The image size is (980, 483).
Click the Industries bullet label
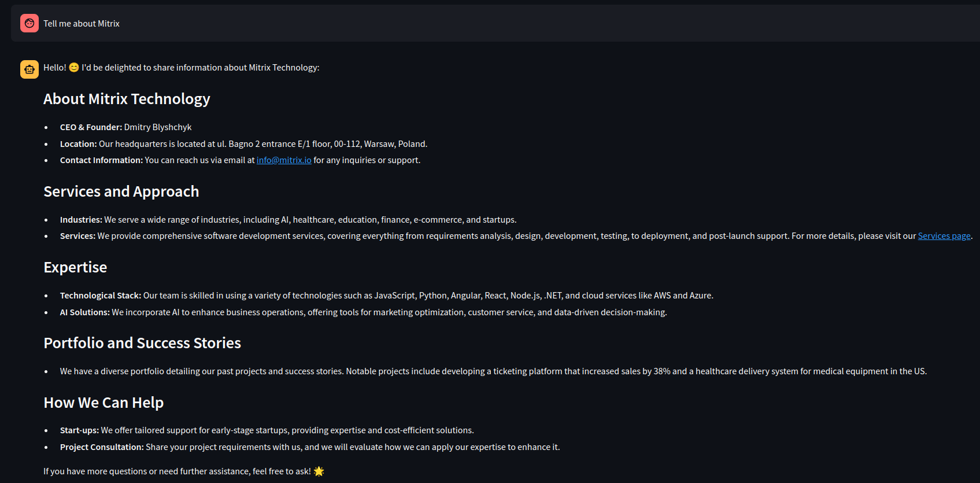coord(81,220)
